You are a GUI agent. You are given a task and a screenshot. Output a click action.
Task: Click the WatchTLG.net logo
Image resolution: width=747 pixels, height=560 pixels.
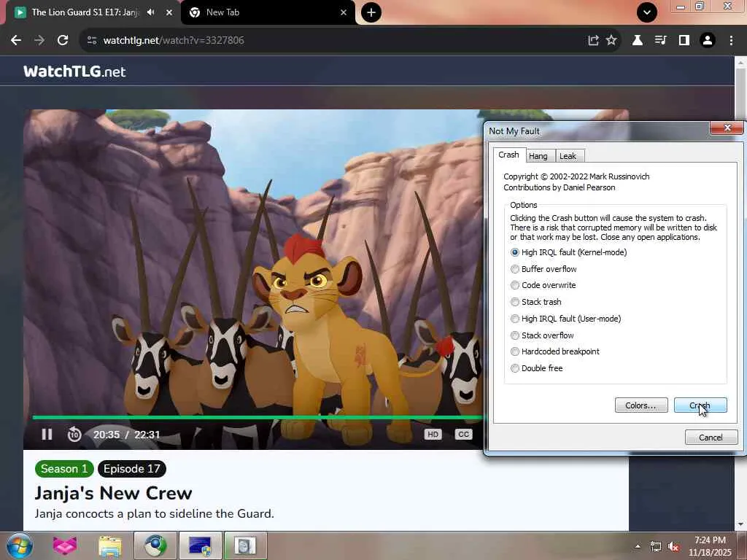tap(74, 71)
